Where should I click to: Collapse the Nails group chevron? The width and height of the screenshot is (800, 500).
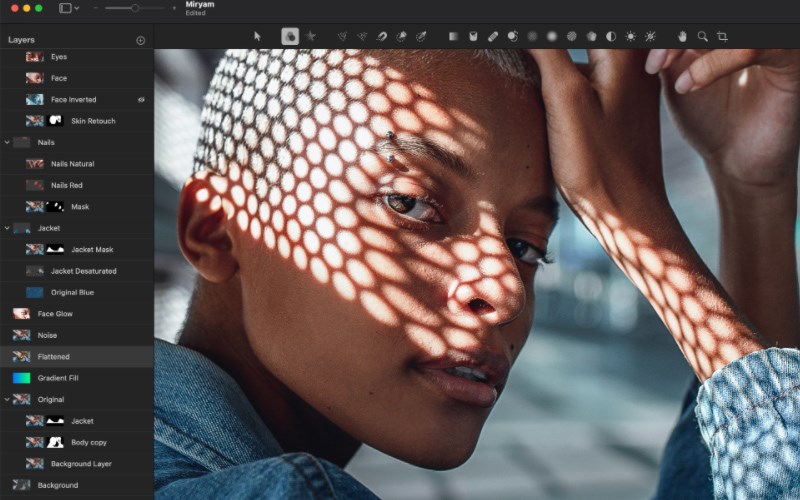pos(7,142)
